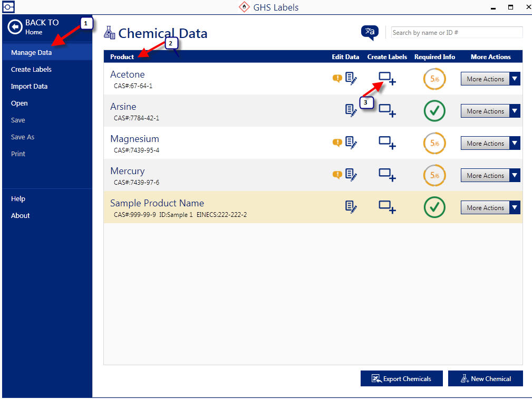This screenshot has height=399, width=532.
Task: Select Create Labels in the sidebar
Action: click(31, 69)
